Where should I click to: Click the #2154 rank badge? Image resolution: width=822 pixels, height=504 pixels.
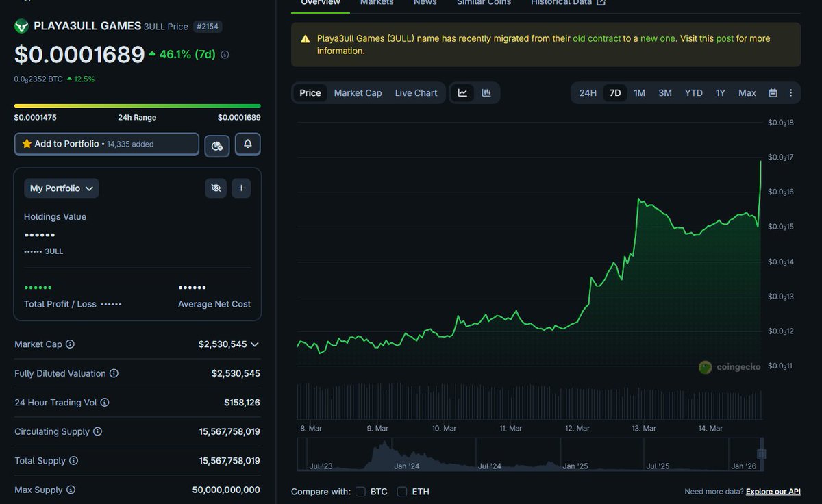(208, 27)
